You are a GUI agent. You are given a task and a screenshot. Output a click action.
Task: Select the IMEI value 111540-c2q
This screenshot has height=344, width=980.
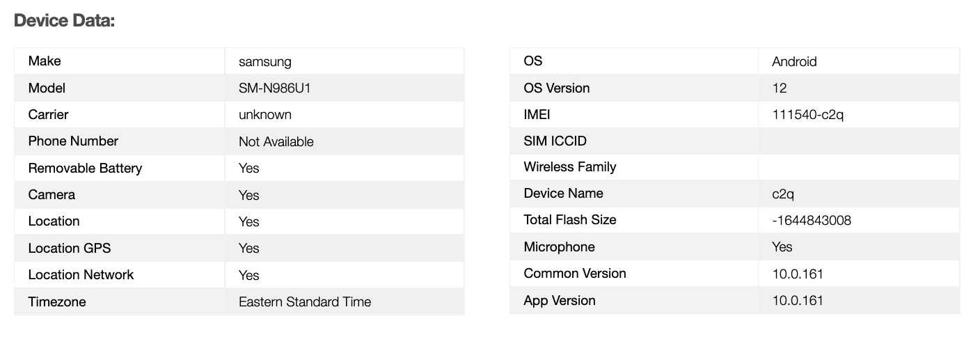(807, 114)
